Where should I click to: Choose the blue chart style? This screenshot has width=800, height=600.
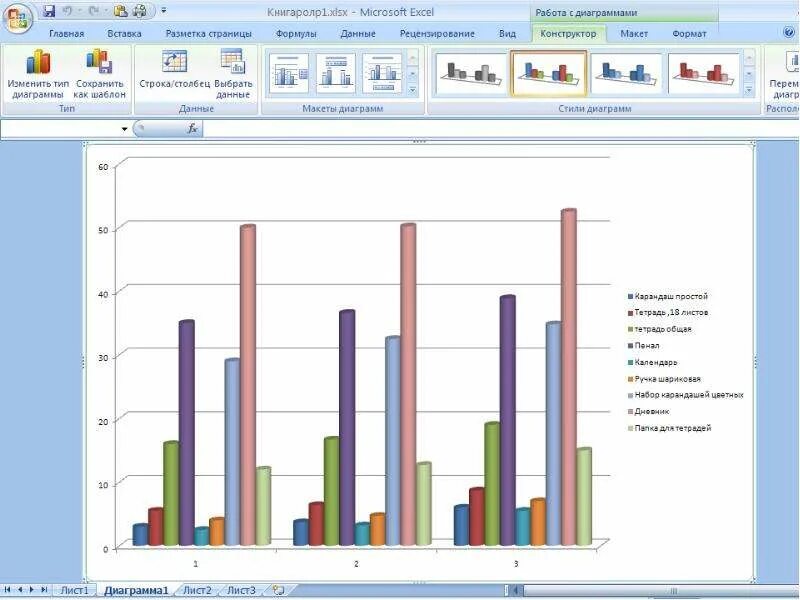[x=627, y=73]
